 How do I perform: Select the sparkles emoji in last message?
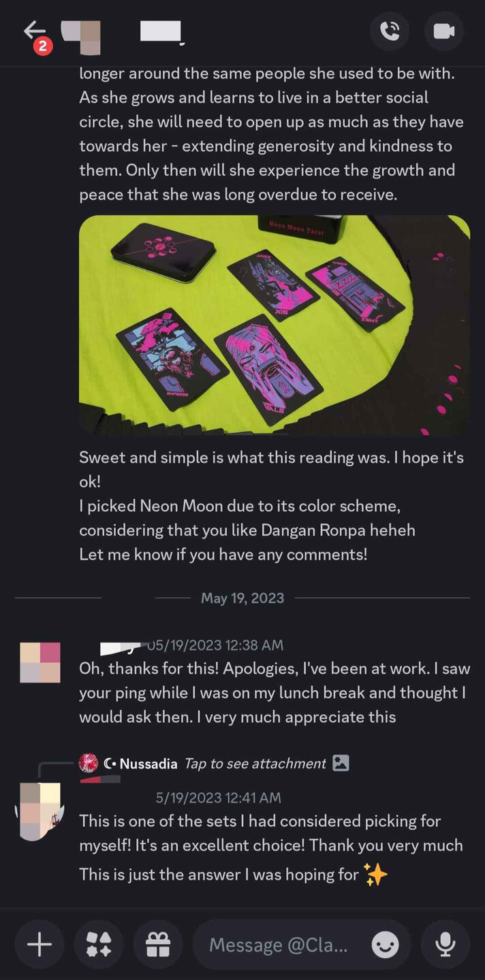pos(375,874)
